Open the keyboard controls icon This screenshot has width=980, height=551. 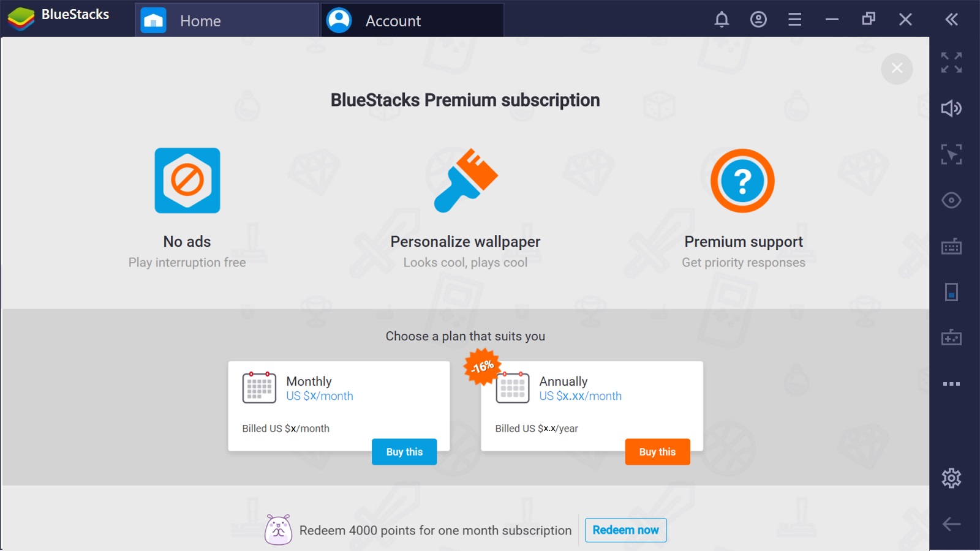[951, 247]
